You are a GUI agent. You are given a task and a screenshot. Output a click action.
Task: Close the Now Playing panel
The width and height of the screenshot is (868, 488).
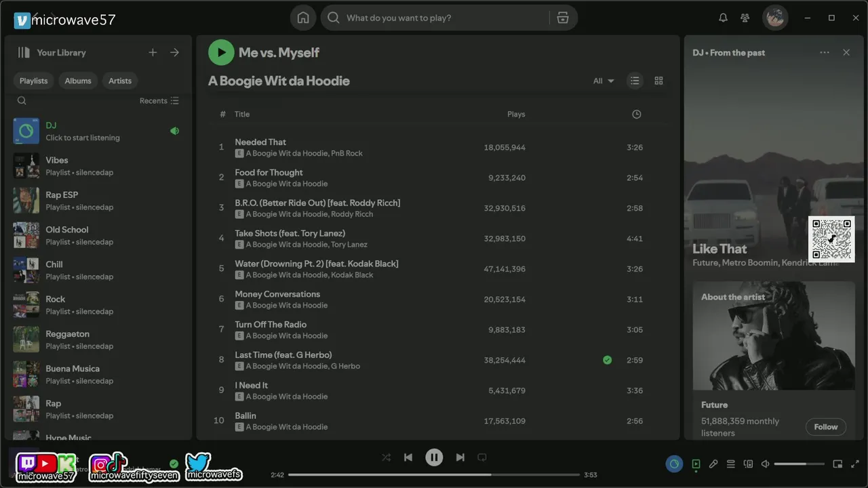[846, 52]
